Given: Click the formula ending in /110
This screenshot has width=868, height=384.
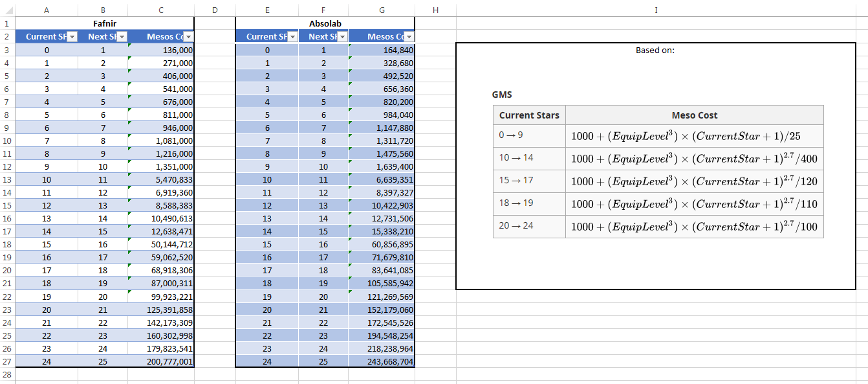Looking at the screenshot, I should [695, 204].
